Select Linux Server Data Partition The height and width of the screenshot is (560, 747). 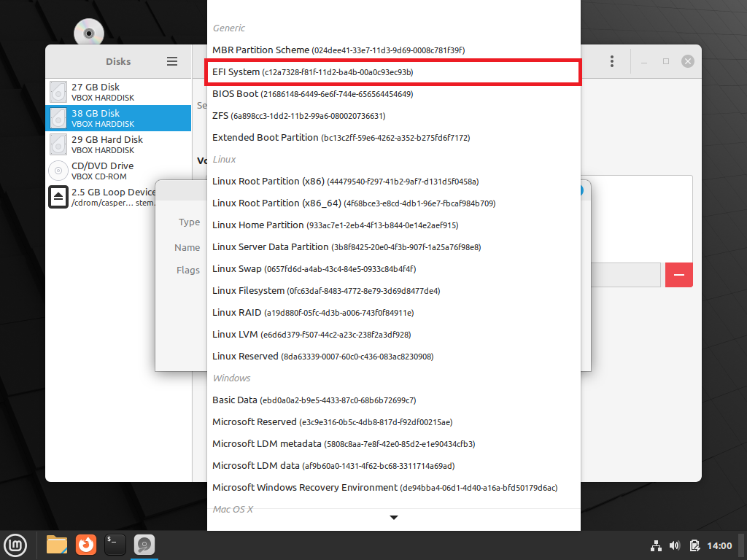point(393,247)
